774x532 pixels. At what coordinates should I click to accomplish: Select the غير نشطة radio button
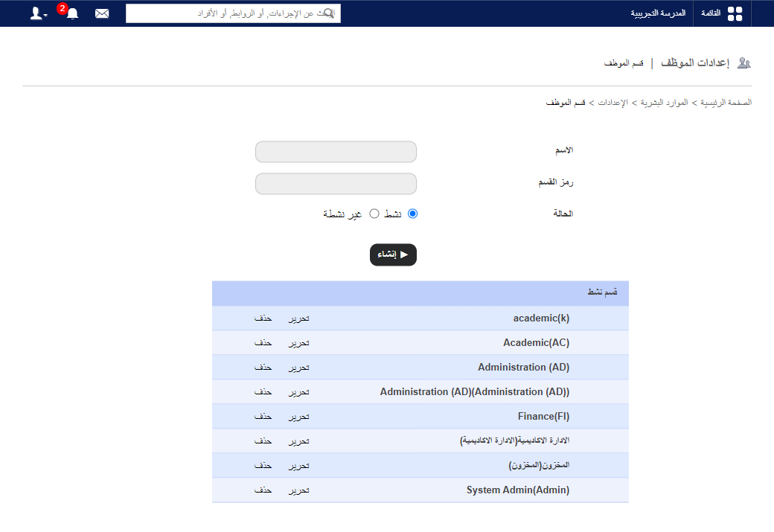374,214
